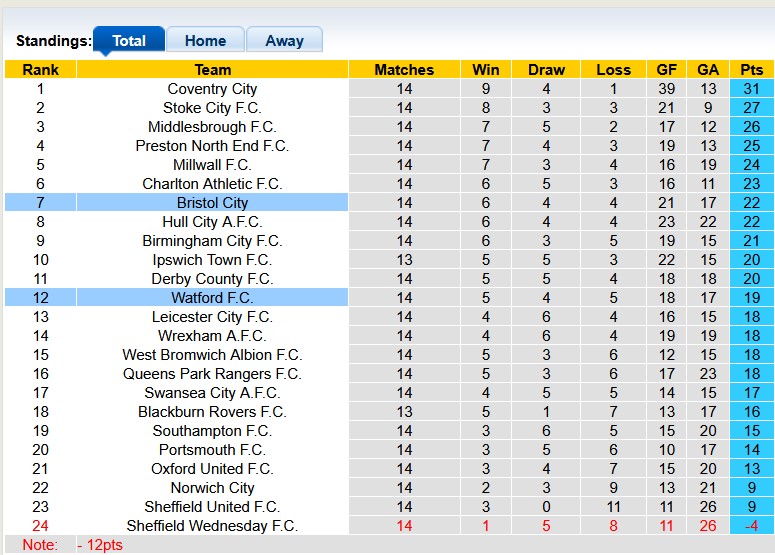The height and width of the screenshot is (555, 775).
Task: Click Norwich City team name
Action: click(x=212, y=488)
